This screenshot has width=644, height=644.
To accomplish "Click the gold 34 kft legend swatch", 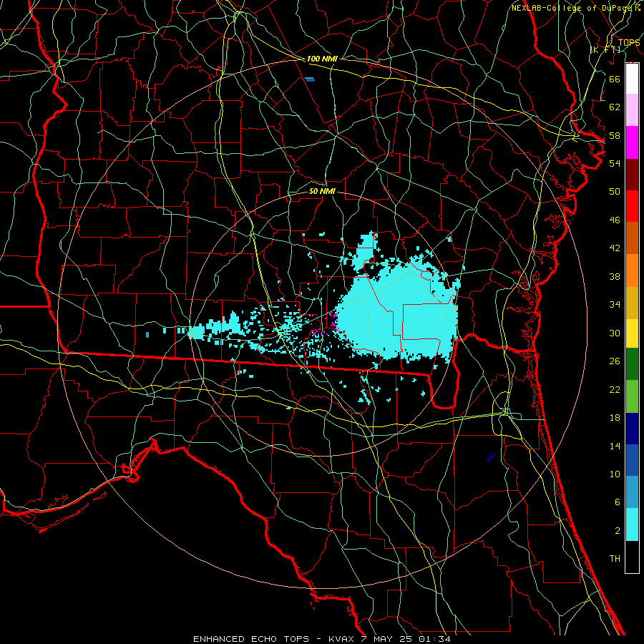I will tap(632, 302).
